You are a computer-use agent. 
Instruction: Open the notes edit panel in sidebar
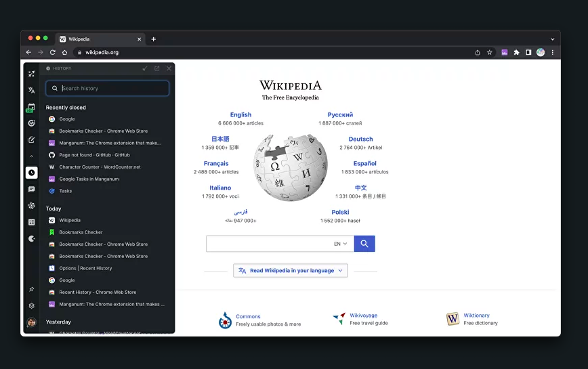click(31, 139)
